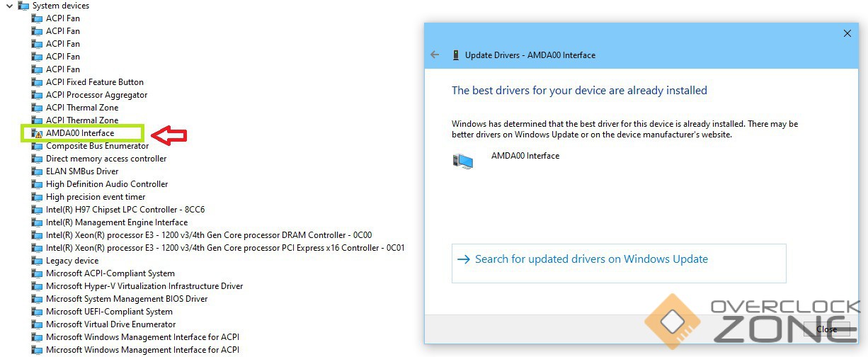Click the Composite Bus Enumerator icon
Image resolution: width=868 pixels, height=357 pixels.
pyautogui.click(x=37, y=146)
